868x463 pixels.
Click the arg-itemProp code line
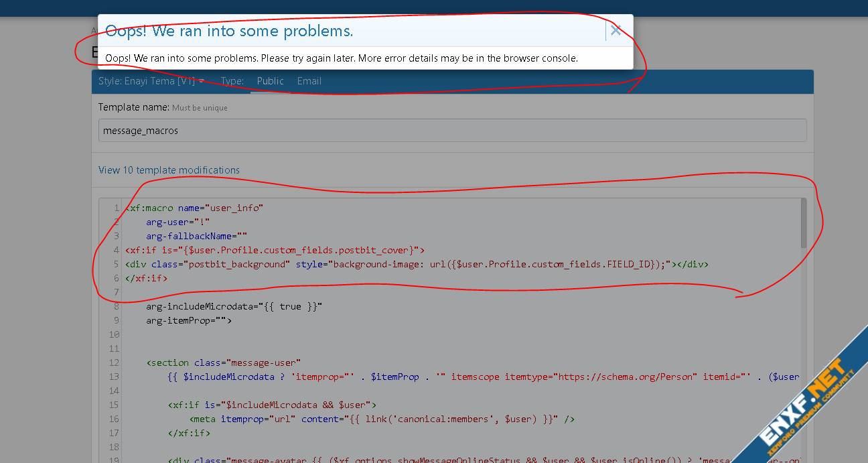(x=189, y=320)
